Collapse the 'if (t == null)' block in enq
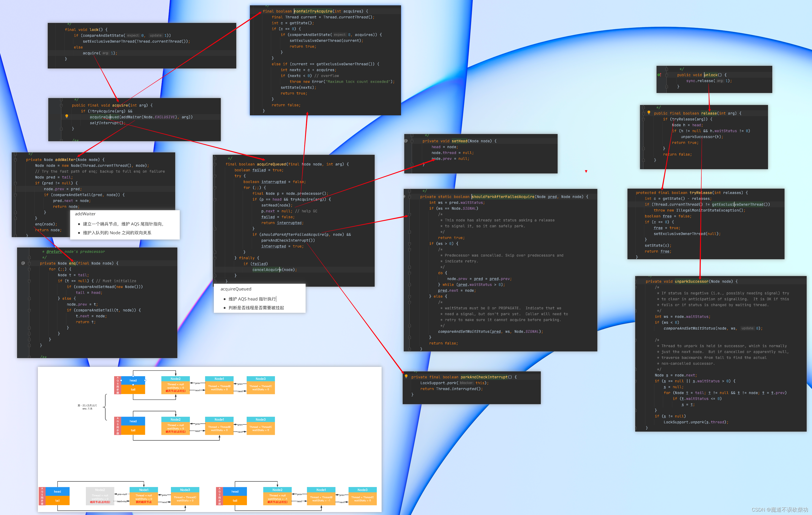 pos(29,281)
